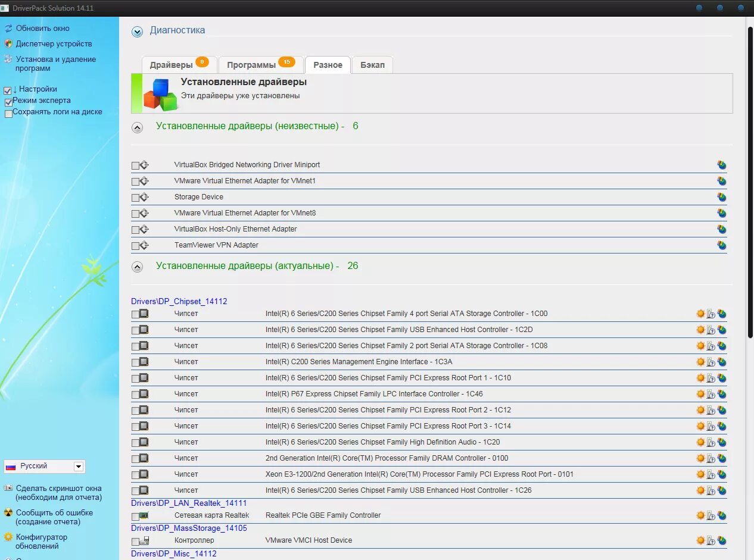Go to the Бэкап tab

pyautogui.click(x=372, y=65)
